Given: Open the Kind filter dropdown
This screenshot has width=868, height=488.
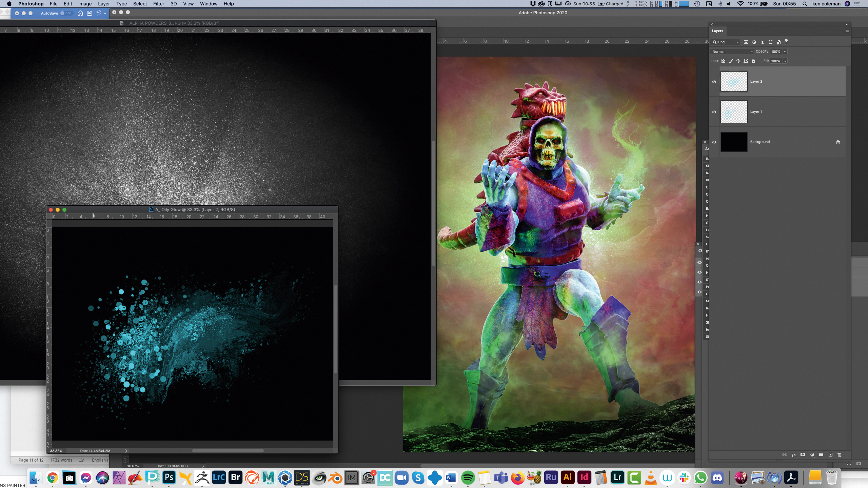Looking at the screenshot, I should 726,42.
